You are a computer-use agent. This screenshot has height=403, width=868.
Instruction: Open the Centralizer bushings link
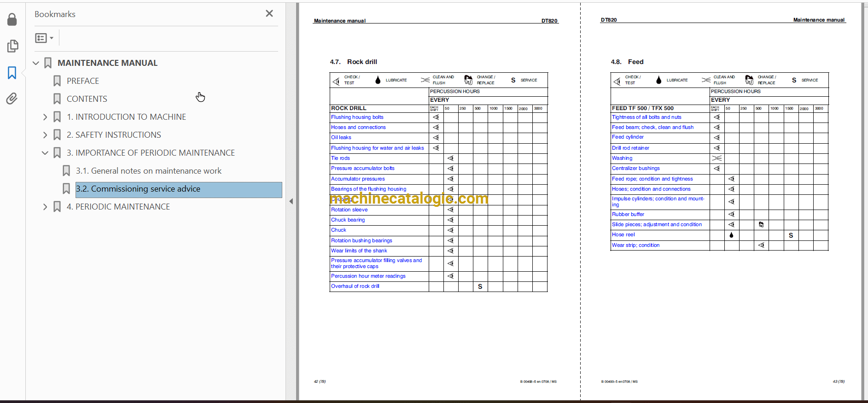[x=636, y=168]
